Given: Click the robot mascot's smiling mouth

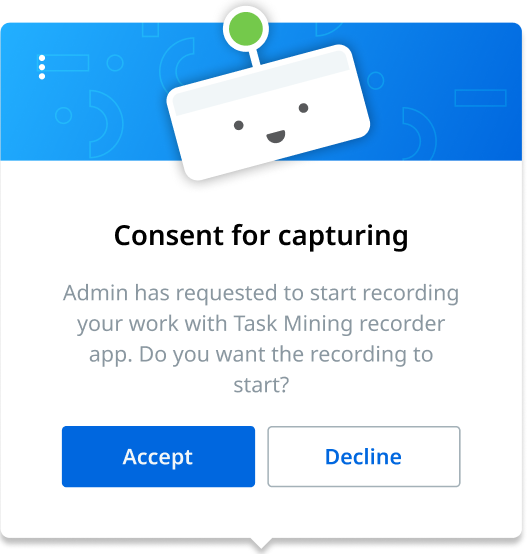Looking at the screenshot, I should (x=276, y=136).
